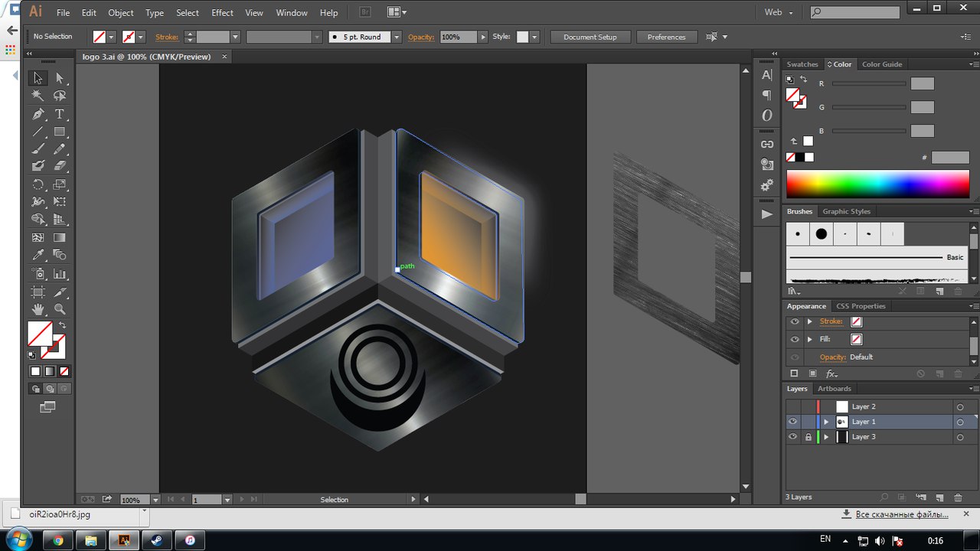
Task: Choose the Type tool
Action: tap(60, 114)
